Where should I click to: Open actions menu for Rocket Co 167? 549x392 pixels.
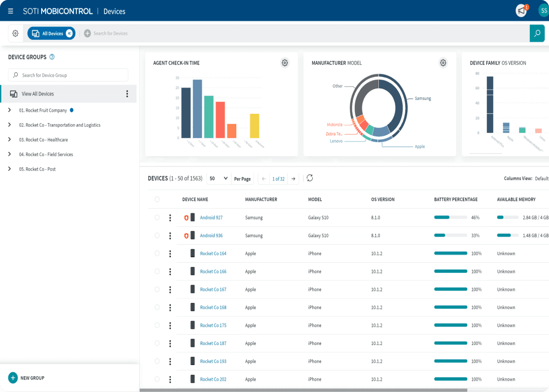point(170,290)
